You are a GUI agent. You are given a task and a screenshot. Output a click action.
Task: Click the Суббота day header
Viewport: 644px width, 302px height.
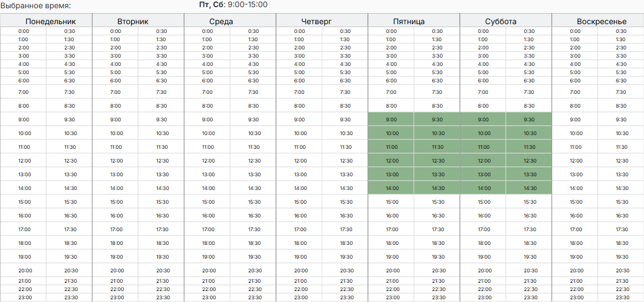pos(506,21)
